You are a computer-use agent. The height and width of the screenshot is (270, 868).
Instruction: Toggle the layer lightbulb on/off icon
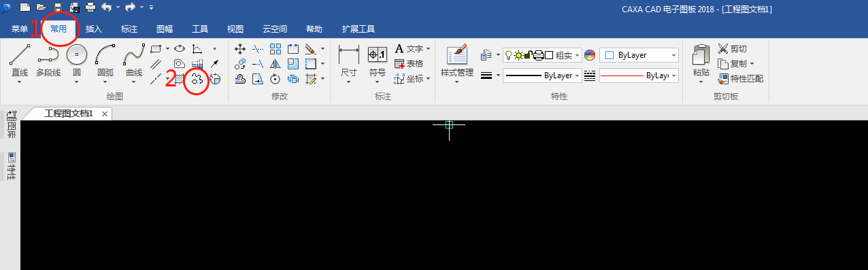(x=509, y=55)
